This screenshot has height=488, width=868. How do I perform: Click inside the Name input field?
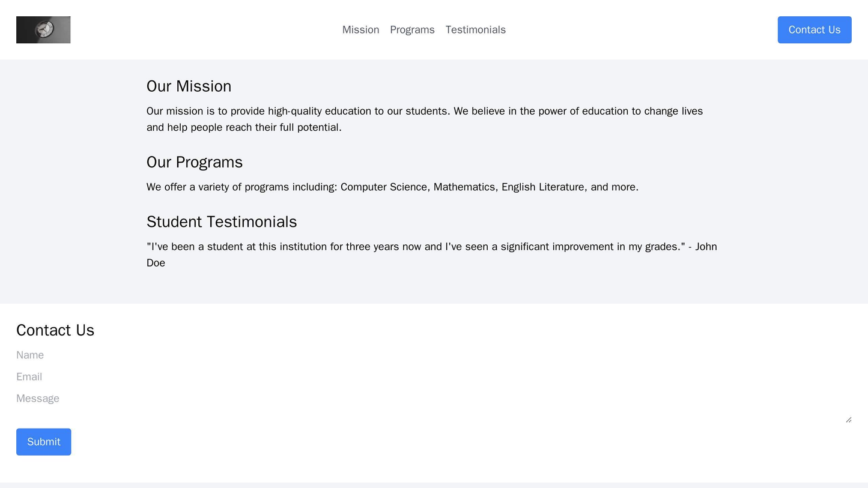[x=240, y=355]
